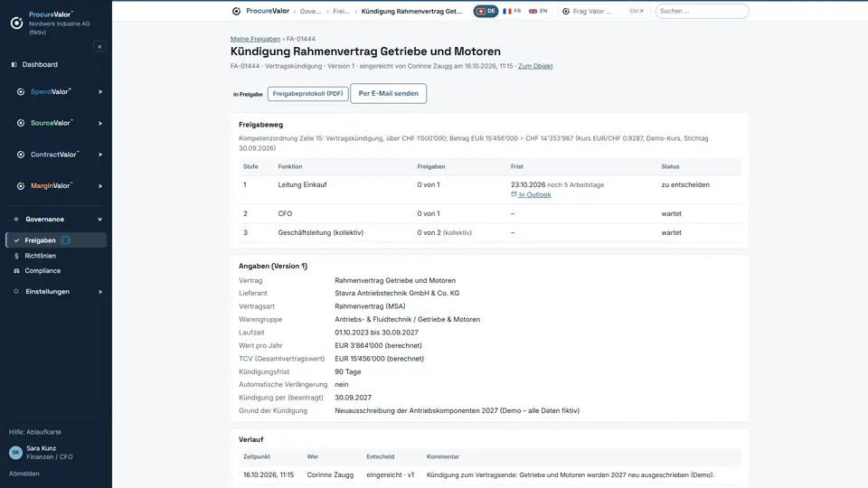Expand the Einstellungen submenu chevron

(100, 292)
